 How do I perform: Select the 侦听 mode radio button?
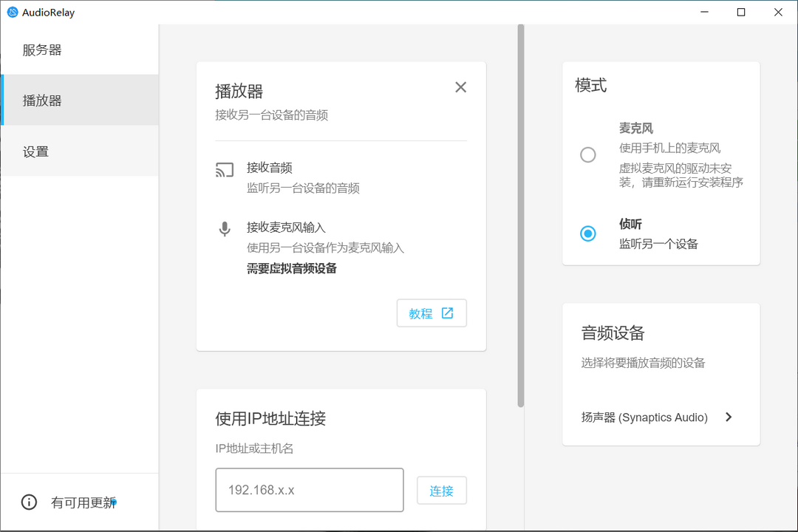click(587, 233)
